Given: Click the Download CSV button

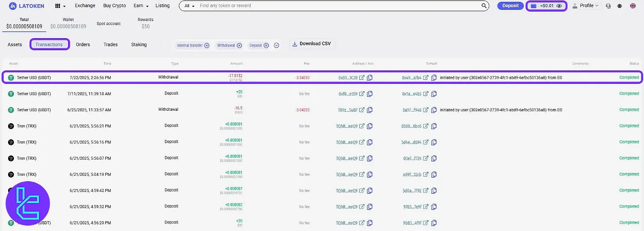Looking at the screenshot, I should click(x=311, y=44).
